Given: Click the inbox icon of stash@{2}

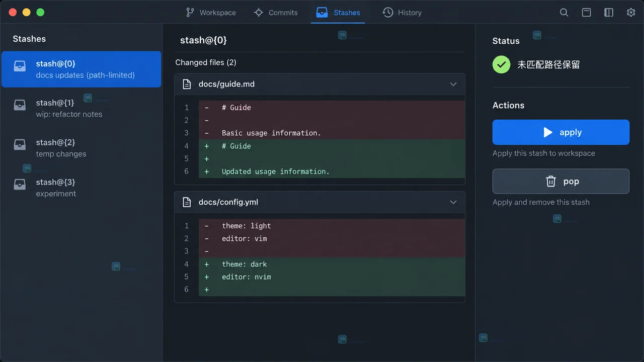Looking at the screenshot, I should click(x=20, y=145).
